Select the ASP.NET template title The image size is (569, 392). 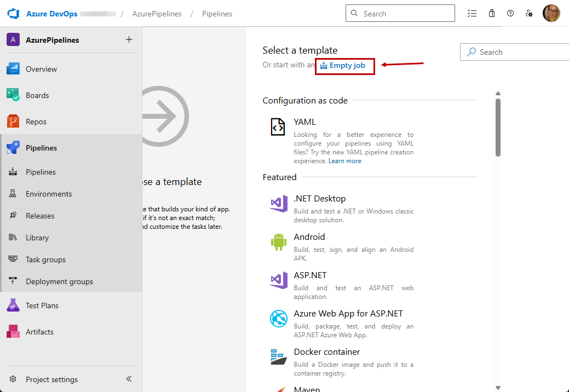point(310,275)
